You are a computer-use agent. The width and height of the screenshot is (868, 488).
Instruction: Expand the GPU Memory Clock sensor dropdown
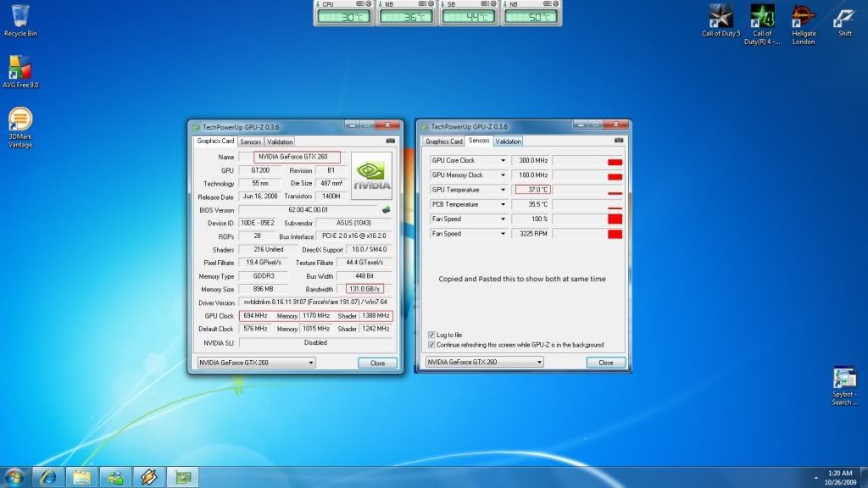tap(503, 175)
